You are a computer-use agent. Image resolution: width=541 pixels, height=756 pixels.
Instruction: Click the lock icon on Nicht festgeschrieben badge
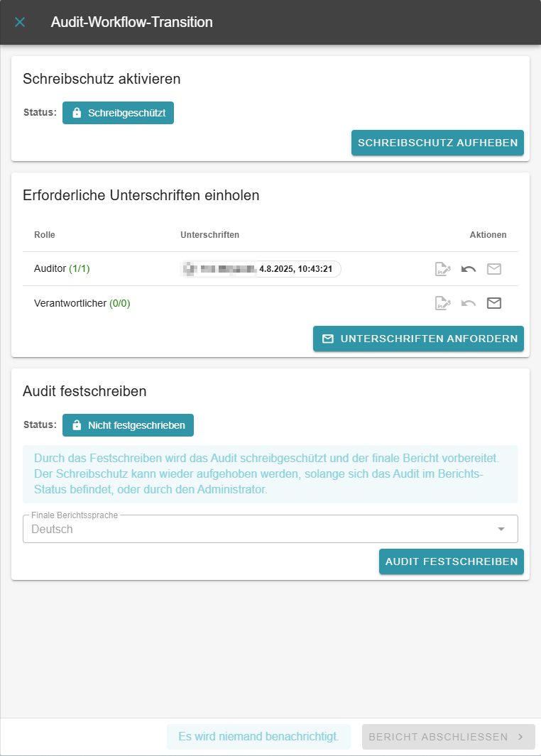click(77, 425)
